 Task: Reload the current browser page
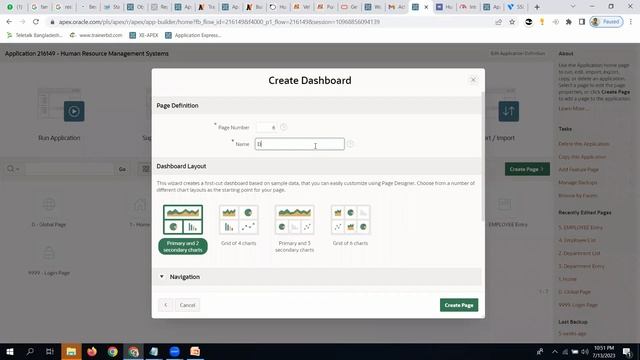click(x=36, y=22)
